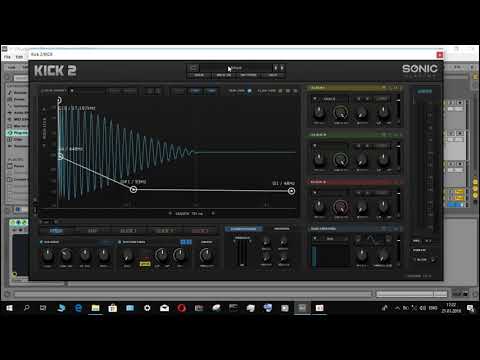Click first knob in Sub section
Screen dimensions: 480x360
(x=48, y=255)
